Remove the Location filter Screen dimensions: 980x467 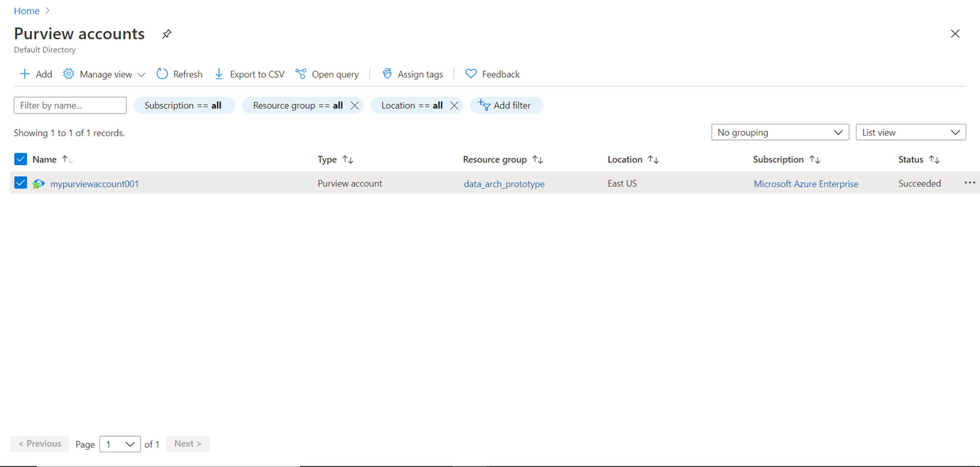click(x=454, y=105)
